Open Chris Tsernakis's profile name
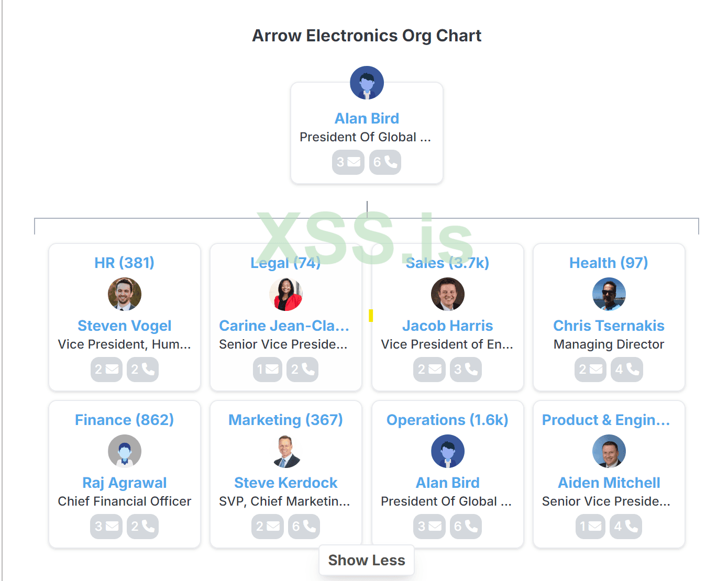Screen dimensions: 728x581 coord(609,326)
